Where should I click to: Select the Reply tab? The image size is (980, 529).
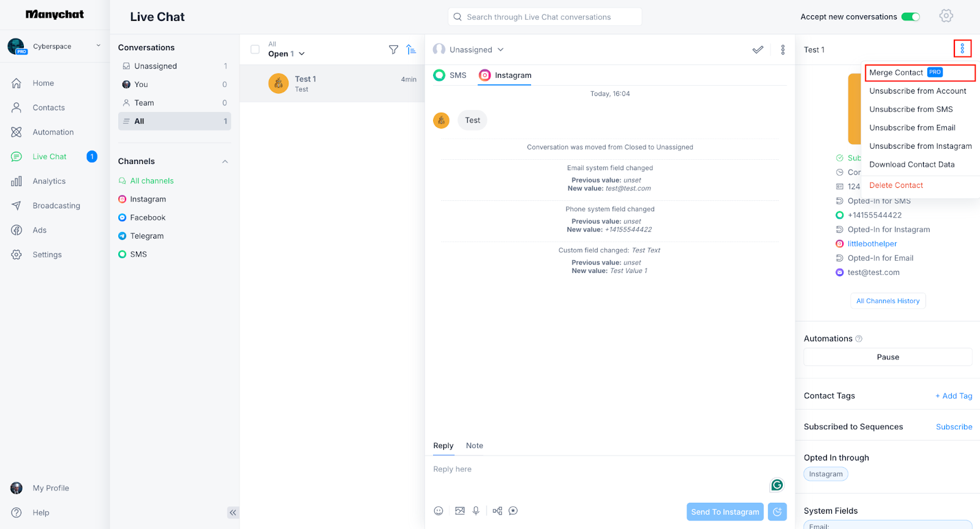pyautogui.click(x=443, y=446)
